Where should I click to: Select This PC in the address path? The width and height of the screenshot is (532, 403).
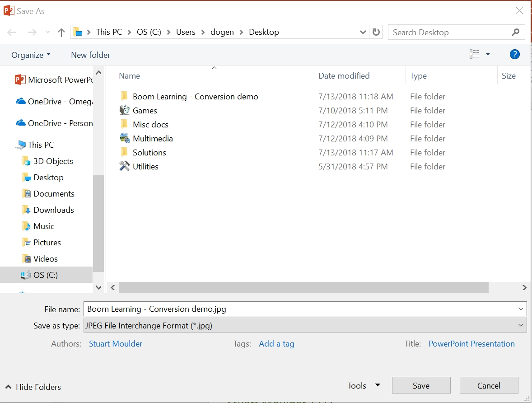[109, 32]
